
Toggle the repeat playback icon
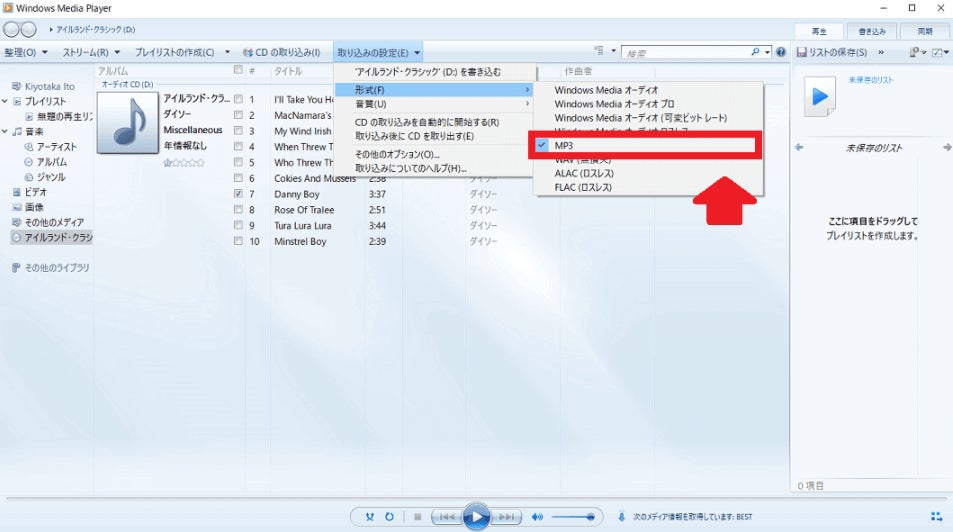(389, 517)
